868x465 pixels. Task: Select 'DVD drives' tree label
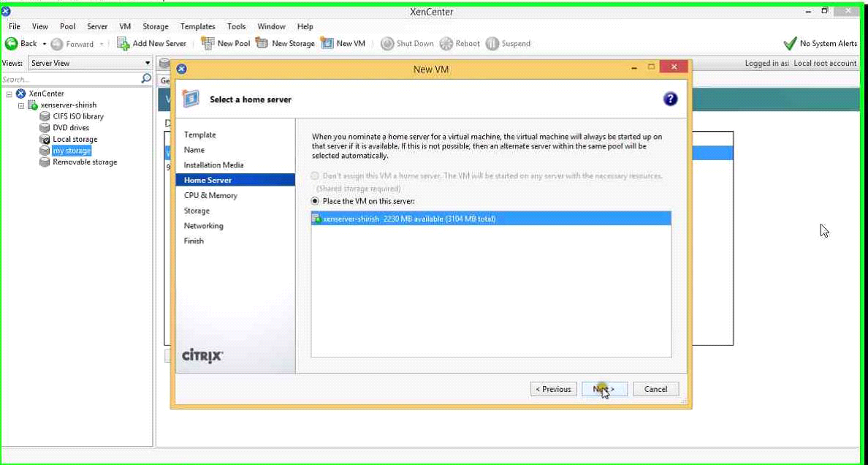[x=71, y=127]
